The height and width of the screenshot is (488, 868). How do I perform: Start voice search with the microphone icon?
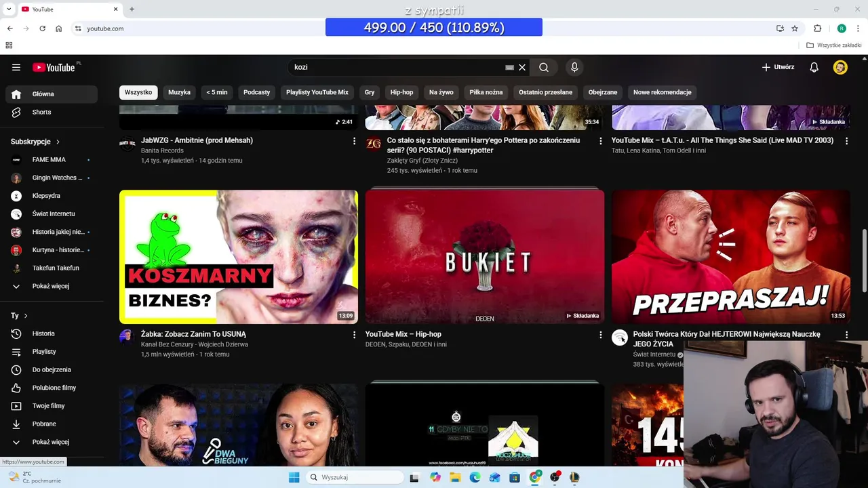coord(574,67)
